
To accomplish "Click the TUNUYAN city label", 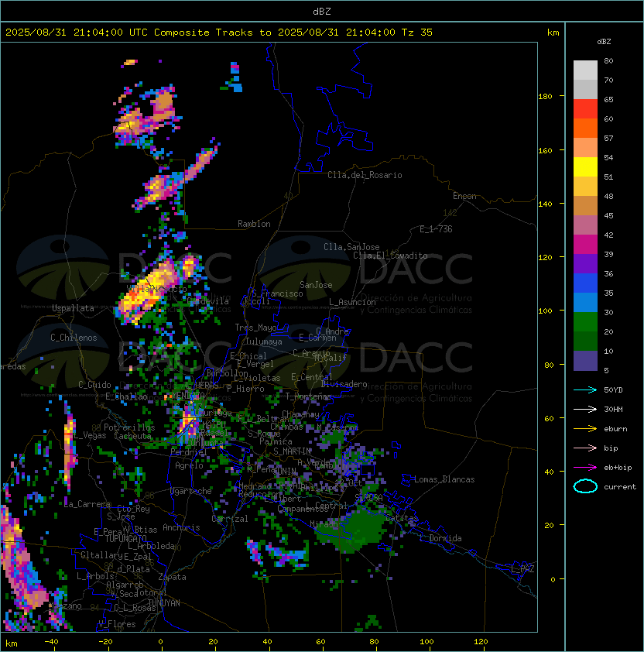I will [164, 603].
